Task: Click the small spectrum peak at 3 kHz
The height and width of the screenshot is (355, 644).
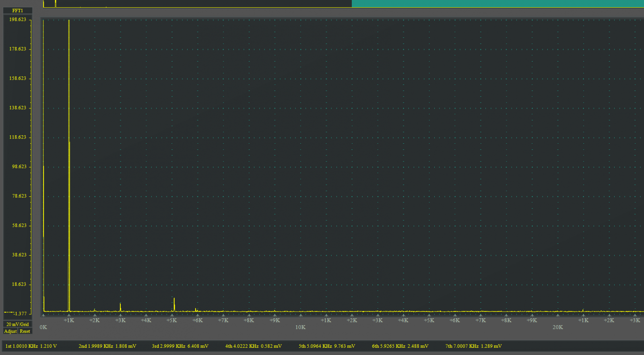Action: click(120, 307)
